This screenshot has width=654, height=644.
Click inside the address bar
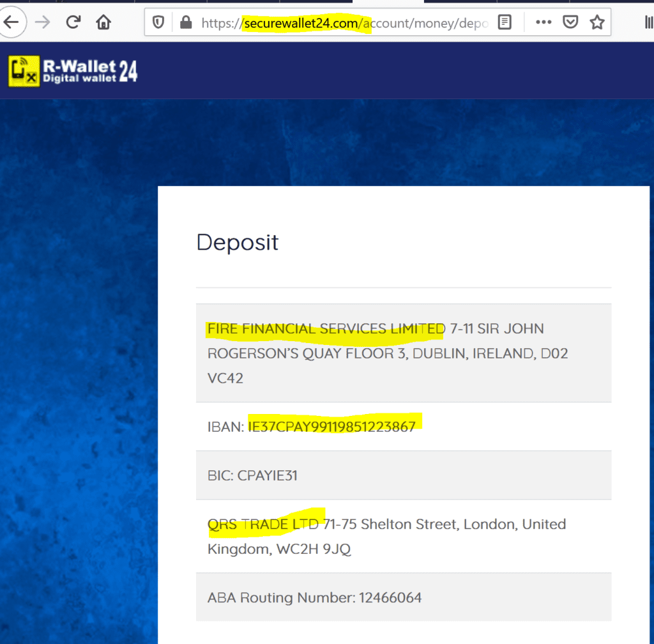pyautogui.click(x=383, y=21)
